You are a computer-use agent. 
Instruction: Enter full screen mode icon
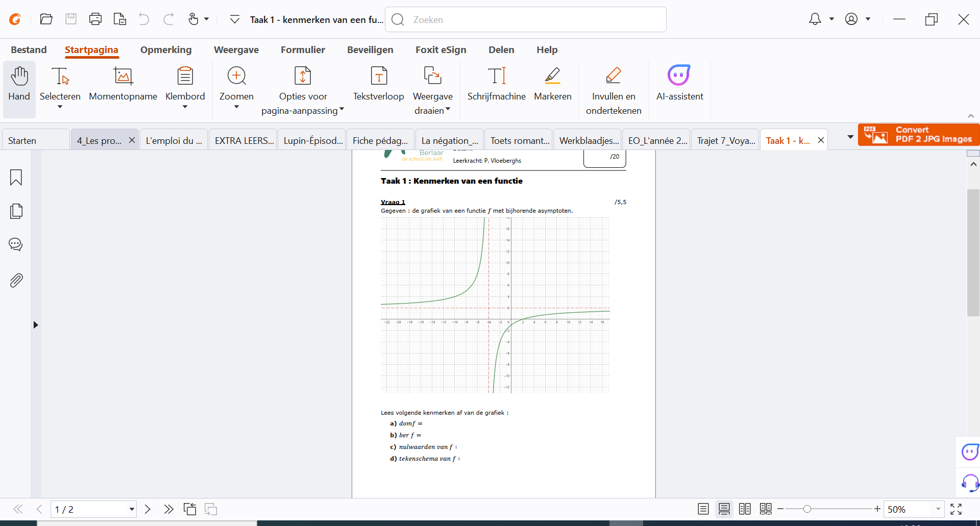pyautogui.click(x=956, y=509)
